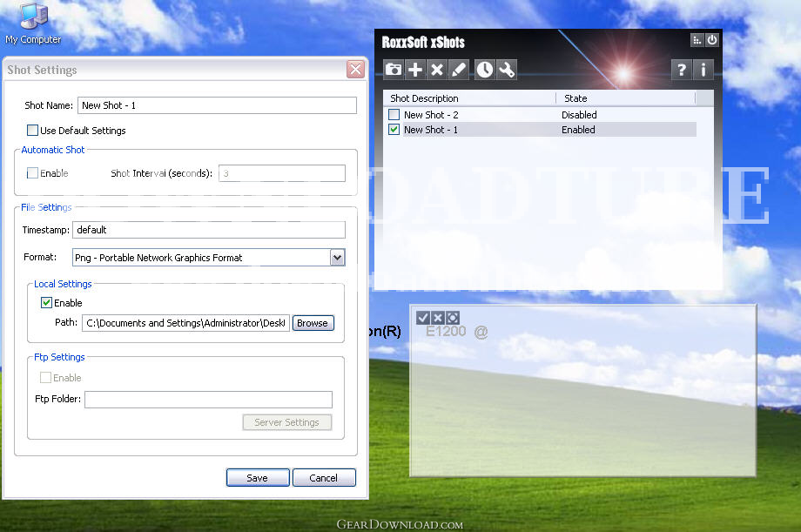Open the clock scheduler icon in xShots
The height and width of the screenshot is (532, 801).
click(484, 70)
